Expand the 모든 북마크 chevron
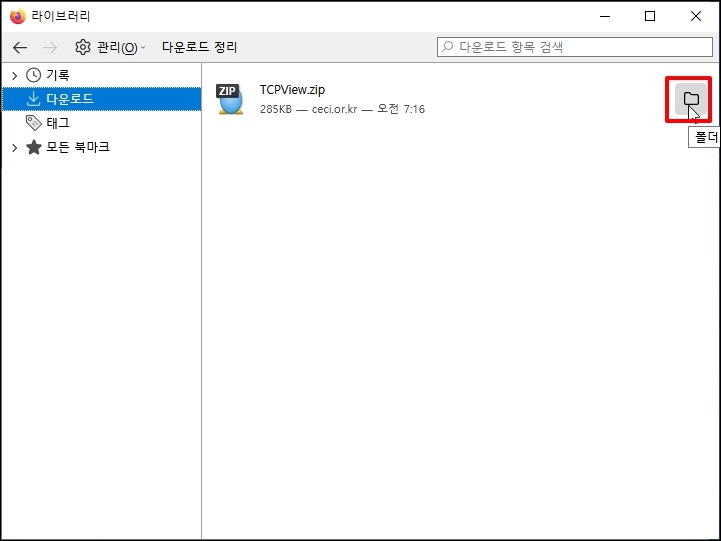The height and width of the screenshot is (541, 721). (14, 148)
